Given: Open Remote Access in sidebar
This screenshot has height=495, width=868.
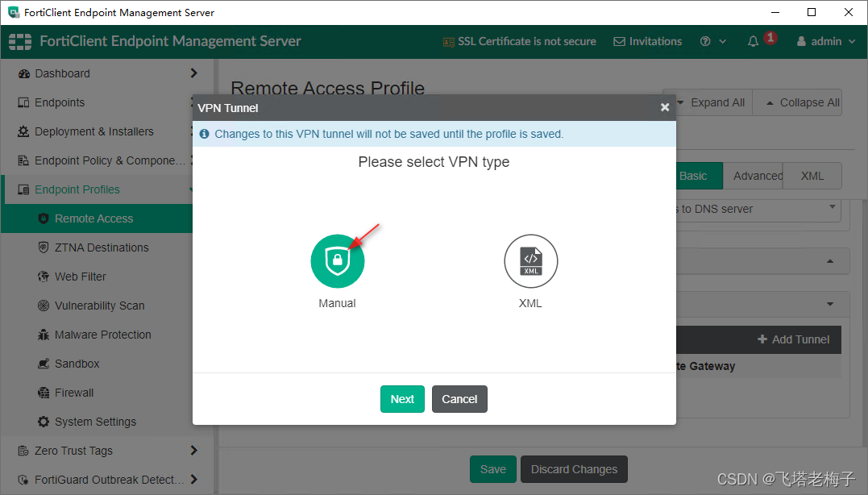Looking at the screenshot, I should (x=98, y=218).
